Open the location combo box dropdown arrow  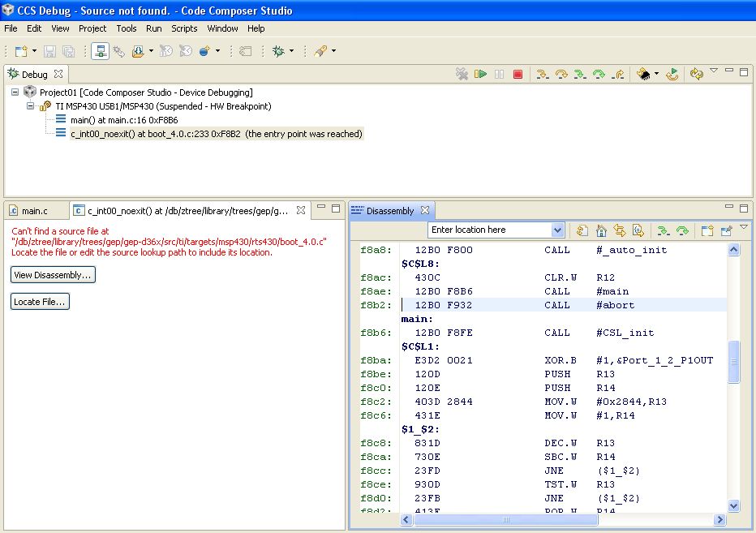coord(558,230)
